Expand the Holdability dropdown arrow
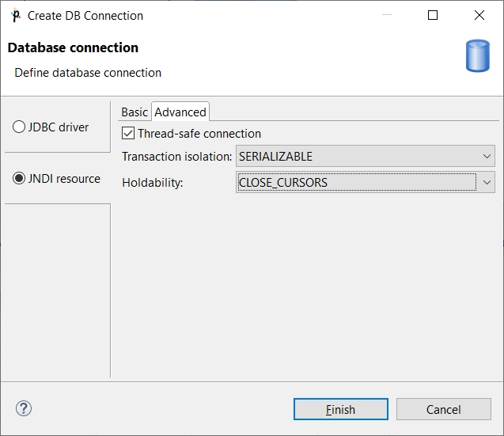Viewport: 504px width, 436px height. (486, 183)
